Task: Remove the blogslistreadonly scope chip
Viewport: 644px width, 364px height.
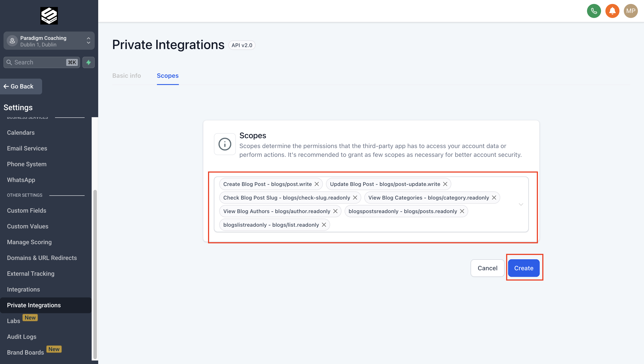Action: pos(324,224)
